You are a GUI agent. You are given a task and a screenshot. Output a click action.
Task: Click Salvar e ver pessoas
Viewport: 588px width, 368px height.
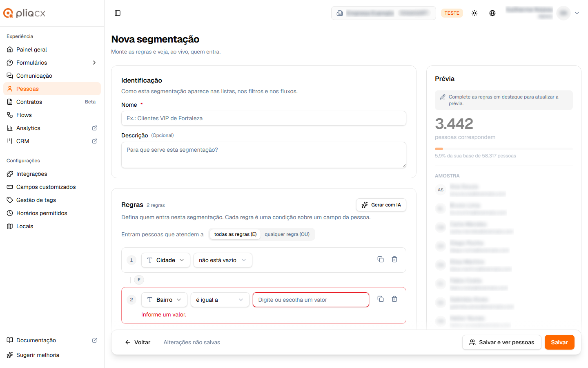coord(501,342)
